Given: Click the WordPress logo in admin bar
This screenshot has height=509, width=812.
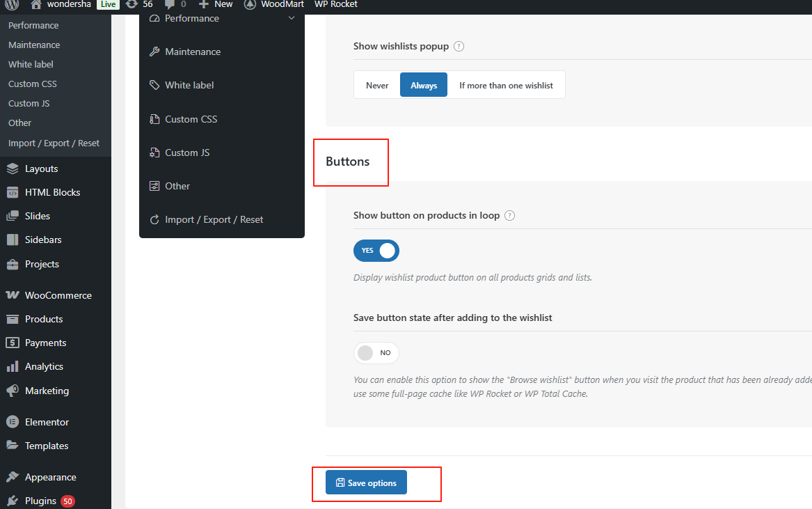Looking at the screenshot, I should pyautogui.click(x=12, y=4).
